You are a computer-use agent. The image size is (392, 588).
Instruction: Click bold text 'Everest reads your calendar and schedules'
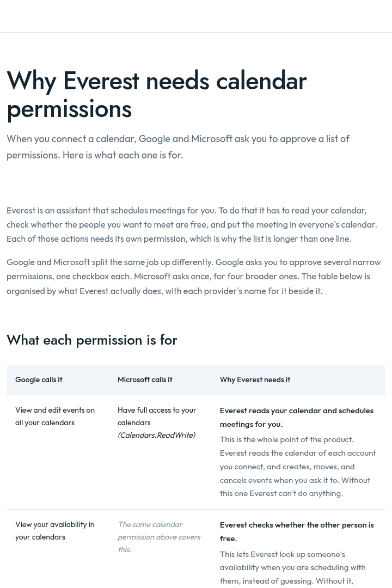point(296,418)
